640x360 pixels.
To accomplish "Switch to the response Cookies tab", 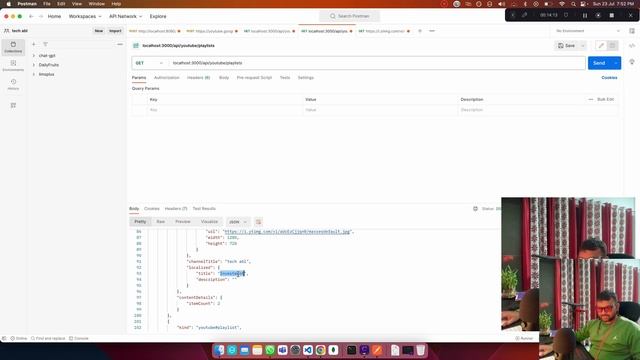I will tap(151, 209).
